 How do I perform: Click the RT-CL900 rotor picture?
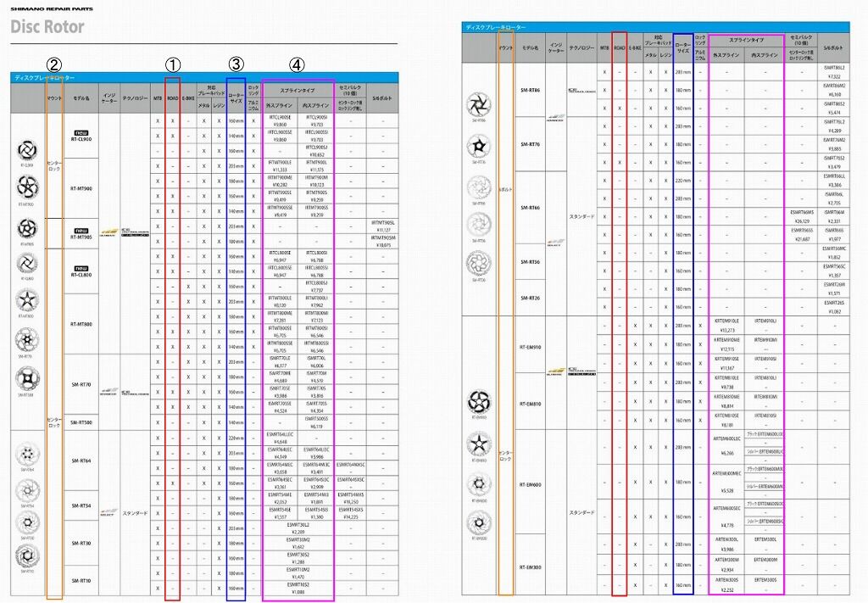click(26, 149)
